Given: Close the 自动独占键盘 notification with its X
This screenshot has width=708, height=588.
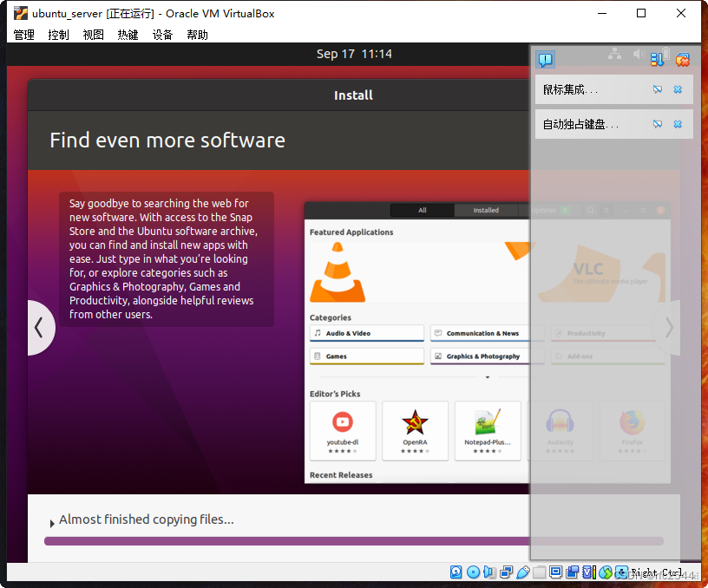Looking at the screenshot, I should (x=678, y=124).
